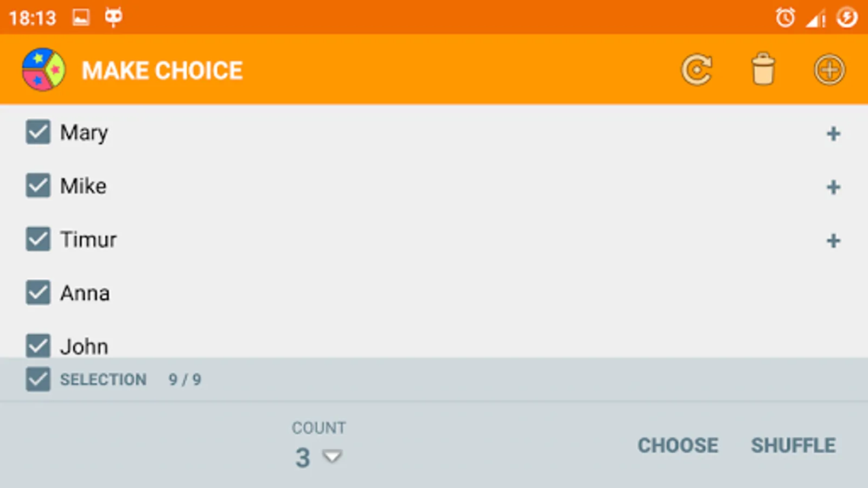Tap the count value 3
The height and width of the screenshot is (488, 868).
(303, 458)
